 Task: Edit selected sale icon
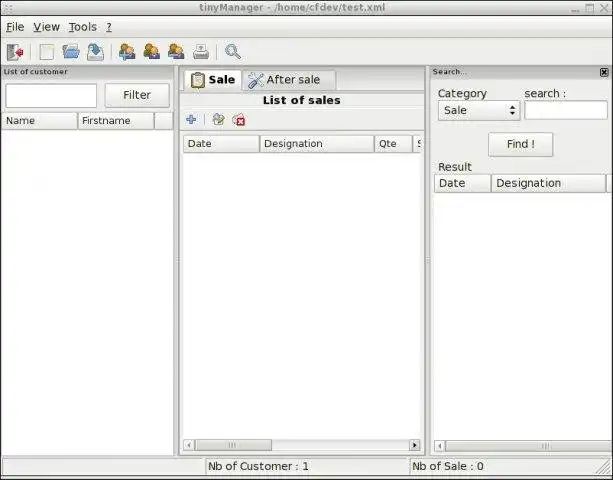(218, 119)
